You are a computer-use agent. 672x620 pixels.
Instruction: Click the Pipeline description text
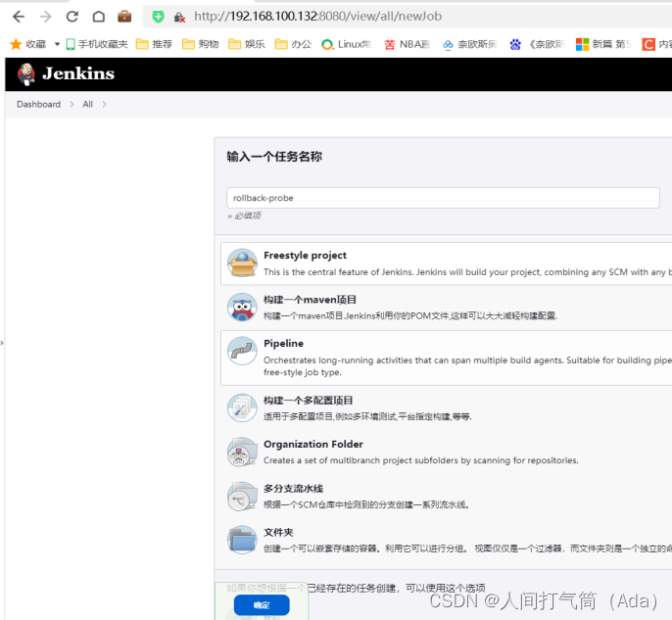[467, 366]
